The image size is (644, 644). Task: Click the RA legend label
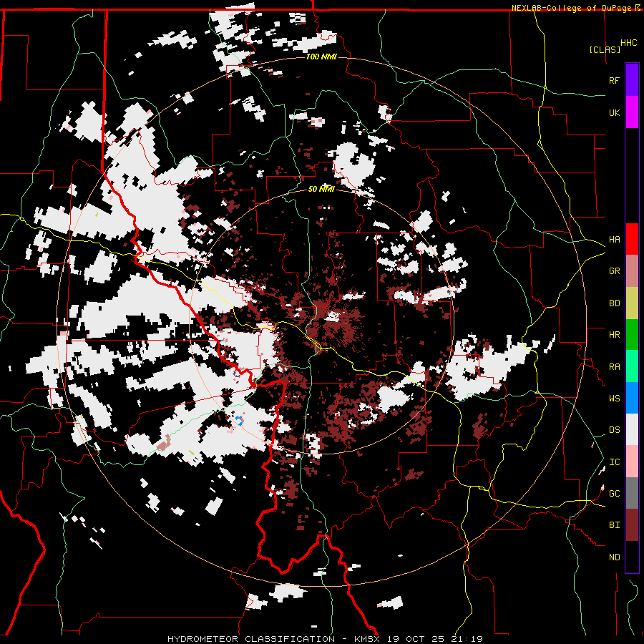click(614, 367)
